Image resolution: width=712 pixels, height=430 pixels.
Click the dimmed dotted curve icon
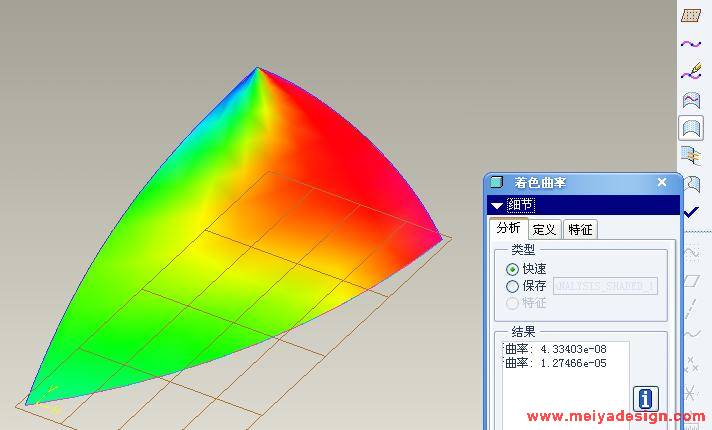tap(691, 252)
